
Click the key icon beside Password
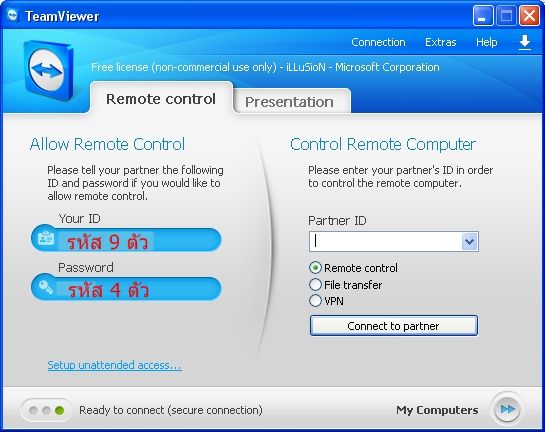tap(46, 287)
